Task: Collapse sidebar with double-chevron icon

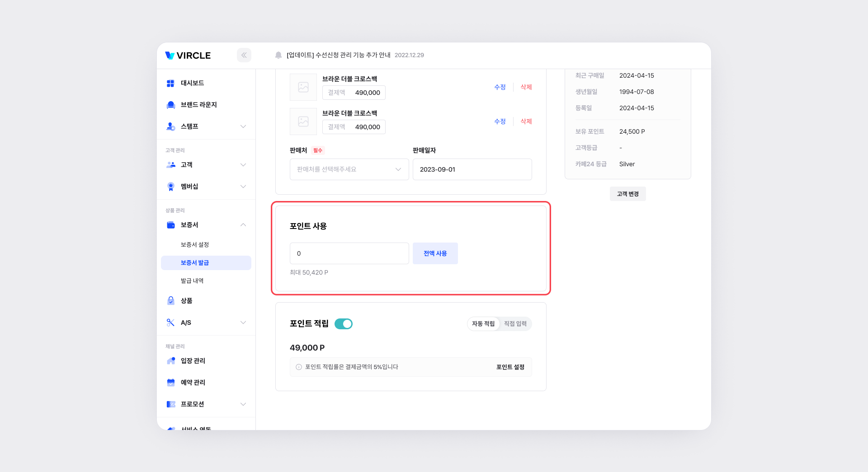Action: (x=244, y=55)
